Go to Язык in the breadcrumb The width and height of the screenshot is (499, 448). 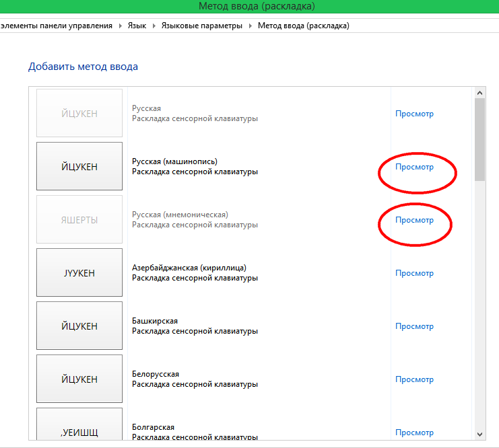(x=137, y=26)
